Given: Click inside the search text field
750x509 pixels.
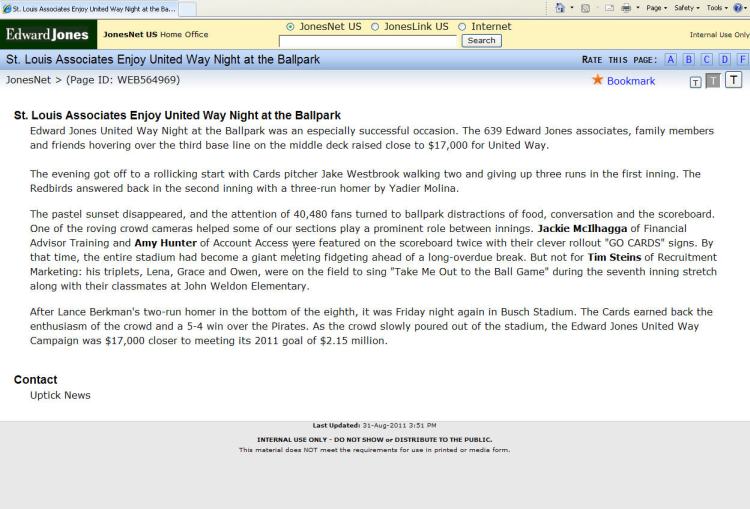Looking at the screenshot, I should (367, 41).
